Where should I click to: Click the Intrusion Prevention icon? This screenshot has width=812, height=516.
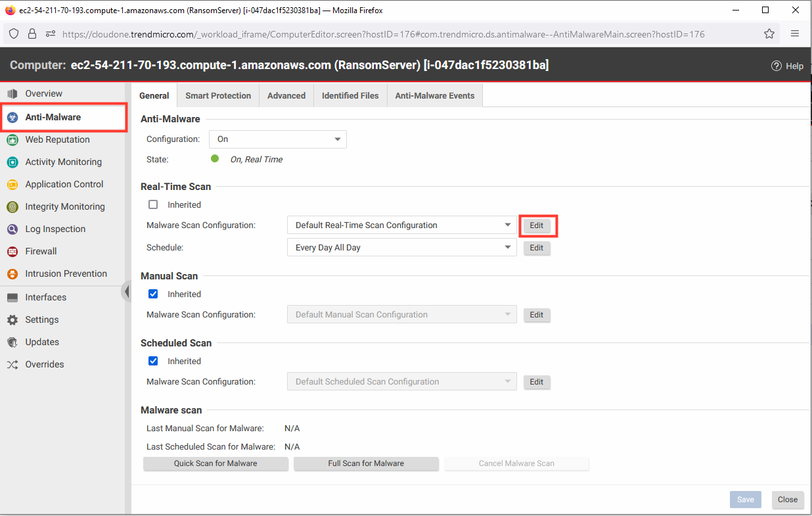(x=12, y=274)
